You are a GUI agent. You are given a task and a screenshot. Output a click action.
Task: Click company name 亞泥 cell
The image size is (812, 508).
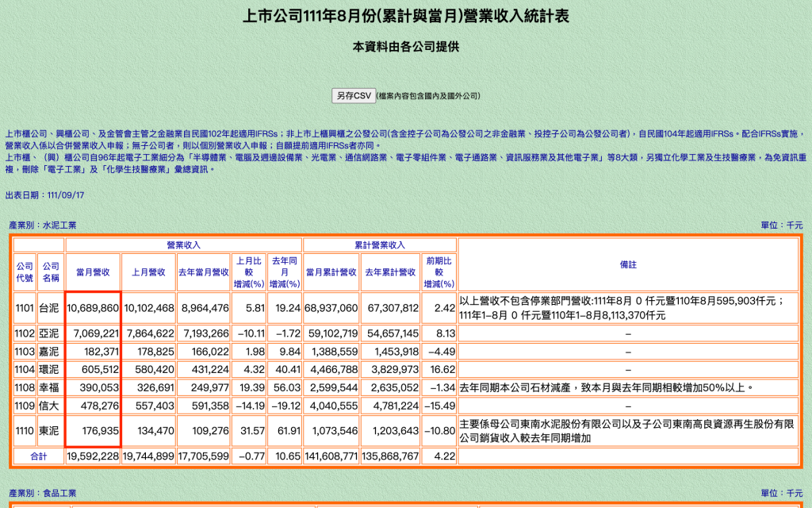(x=50, y=333)
